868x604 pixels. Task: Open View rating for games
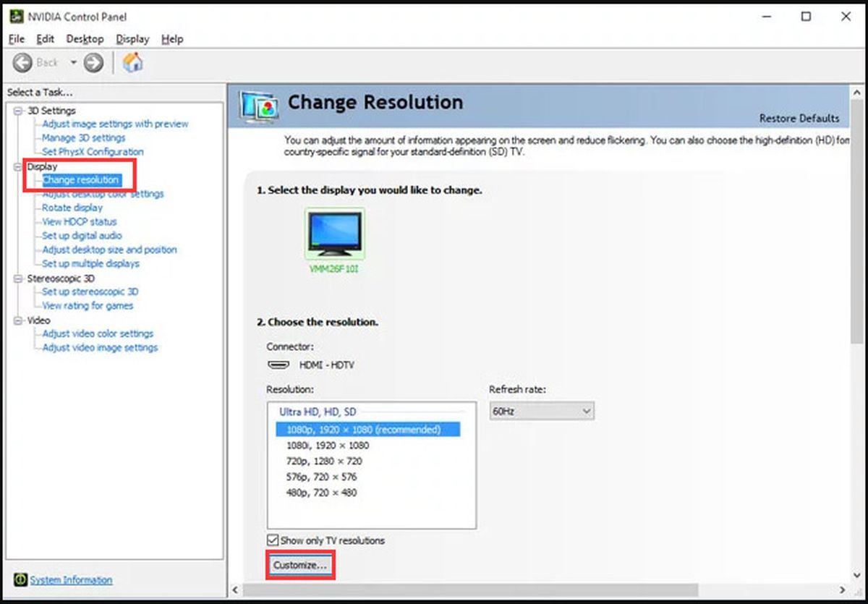point(88,305)
